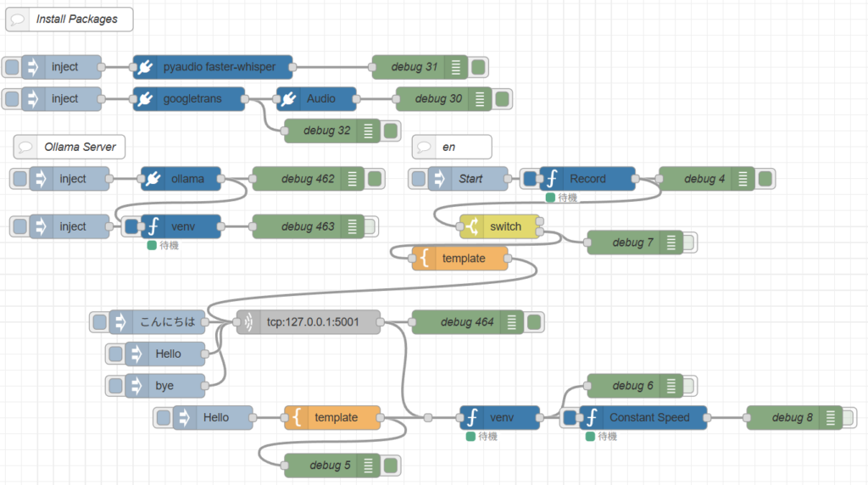Click the function icon on Constant Speed node
Viewport: 868px width, 485px height.
pos(592,417)
